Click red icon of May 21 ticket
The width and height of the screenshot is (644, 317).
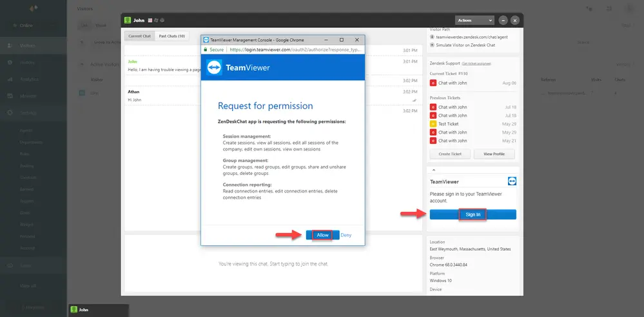433,141
